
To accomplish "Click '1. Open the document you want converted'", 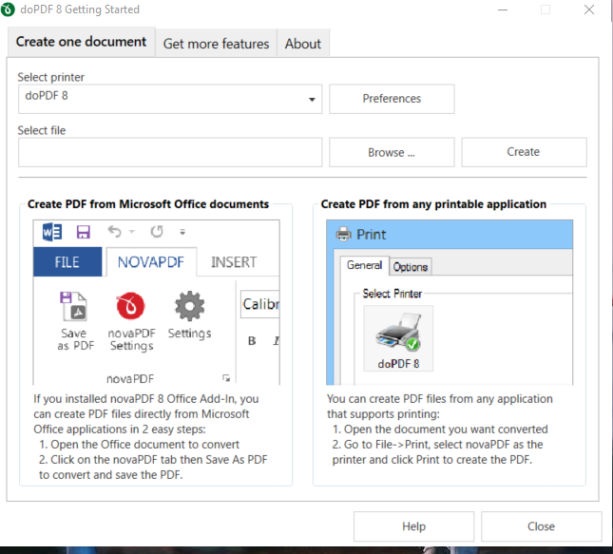I will pyautogui.click(x=440, y=429).
